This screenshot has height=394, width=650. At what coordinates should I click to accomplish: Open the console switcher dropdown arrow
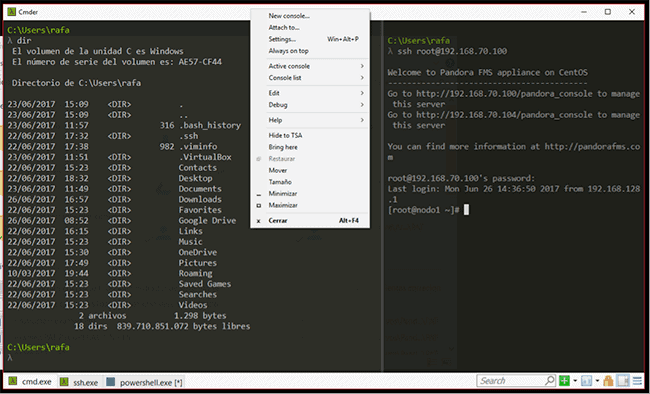tap(597, 380)
